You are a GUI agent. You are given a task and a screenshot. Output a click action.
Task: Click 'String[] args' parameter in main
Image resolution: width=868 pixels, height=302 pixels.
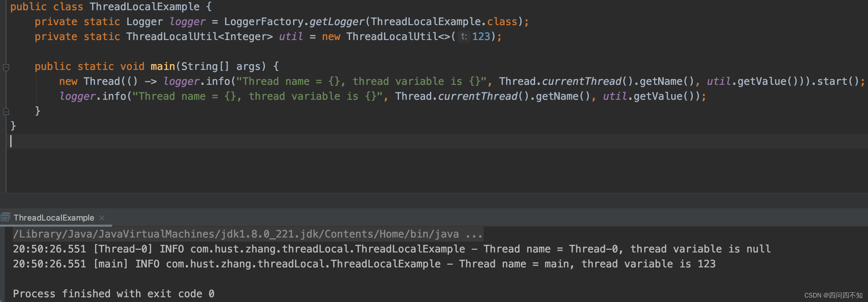[x=221, y=66]
